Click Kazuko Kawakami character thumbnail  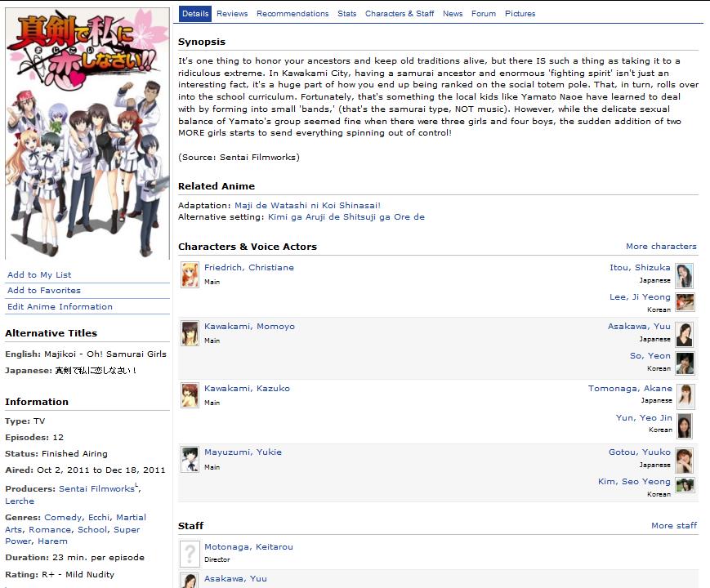[190, 395]
